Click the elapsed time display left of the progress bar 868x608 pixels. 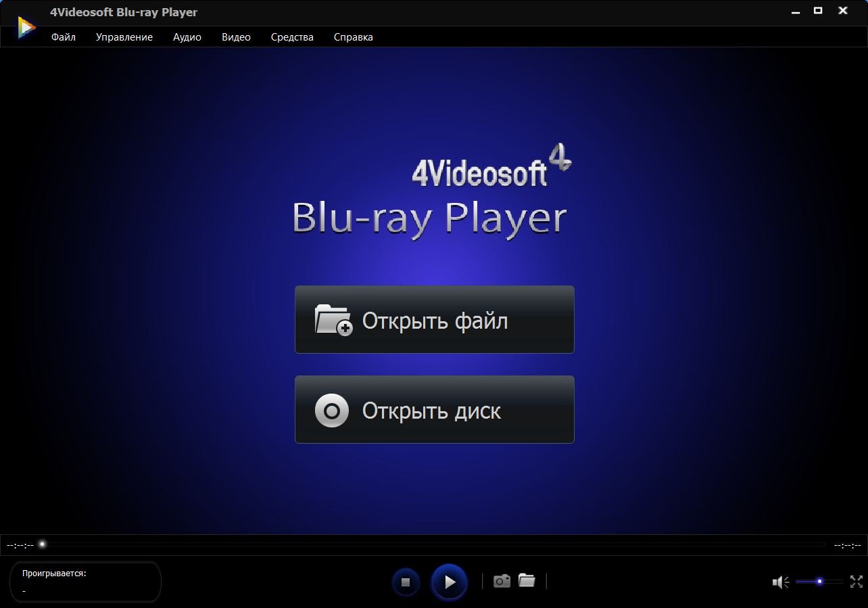(x=20, y=544)
